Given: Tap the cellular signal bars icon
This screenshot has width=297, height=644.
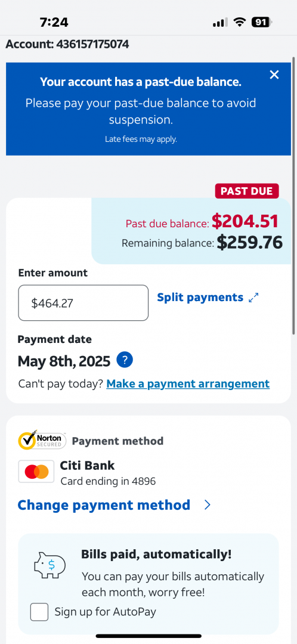Looking at the screenshot, I should tap(220, 22).
